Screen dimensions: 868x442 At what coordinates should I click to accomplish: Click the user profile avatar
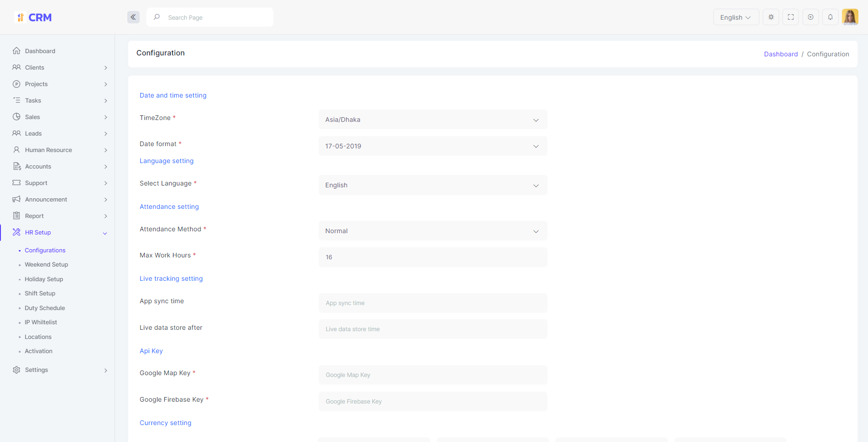(x=850, y=17)
